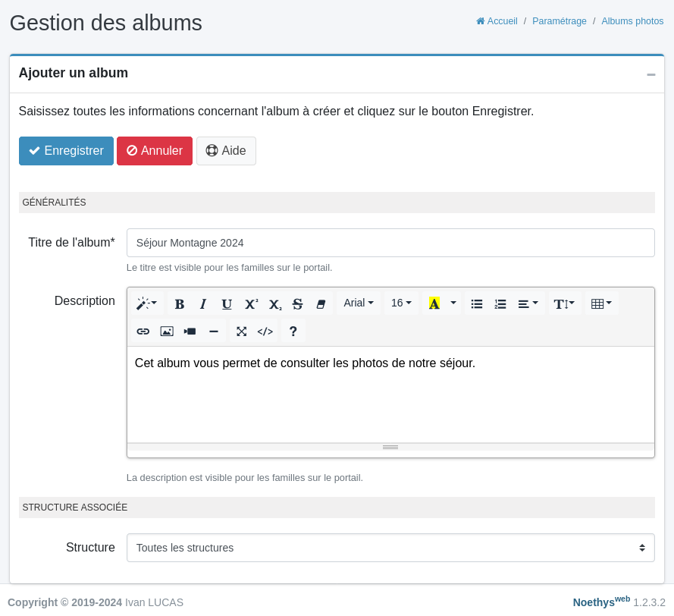The image size is (674, 616).
Task: Insert a video into the description
Action: point(190,332)
